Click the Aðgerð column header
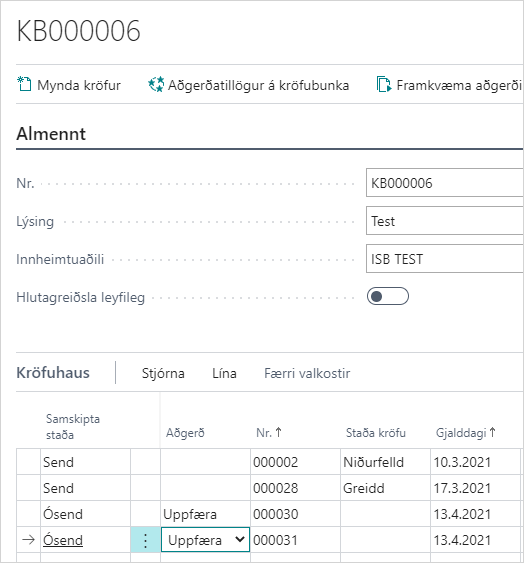Image resolution: width=524 pixels, height=563 pixels. [x=185, y=433]
